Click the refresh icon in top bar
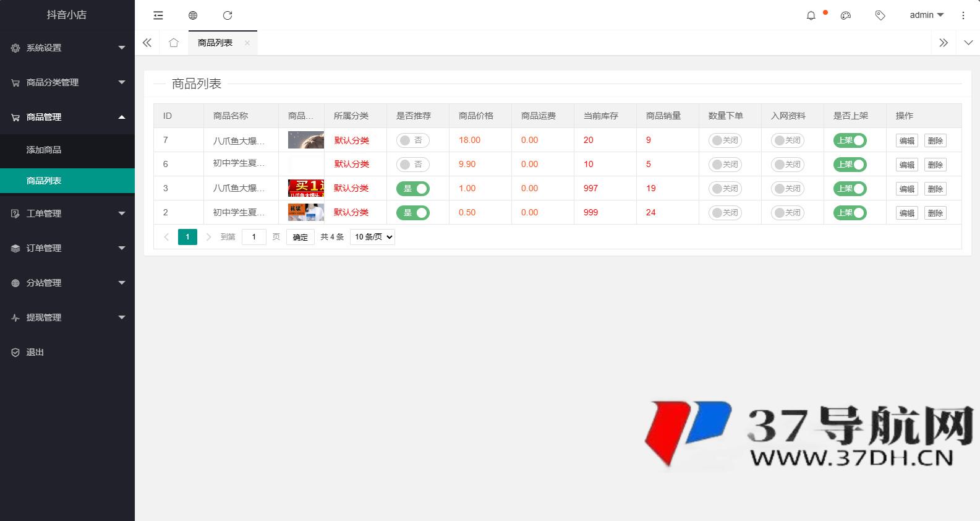Viewport: 980px width, 521px height. [x=228, y=15]
